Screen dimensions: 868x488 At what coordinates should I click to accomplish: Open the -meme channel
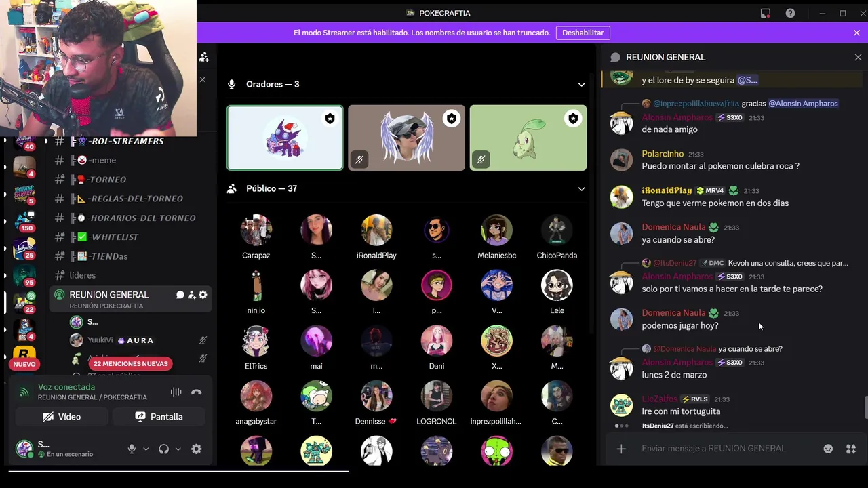[129, 160]
